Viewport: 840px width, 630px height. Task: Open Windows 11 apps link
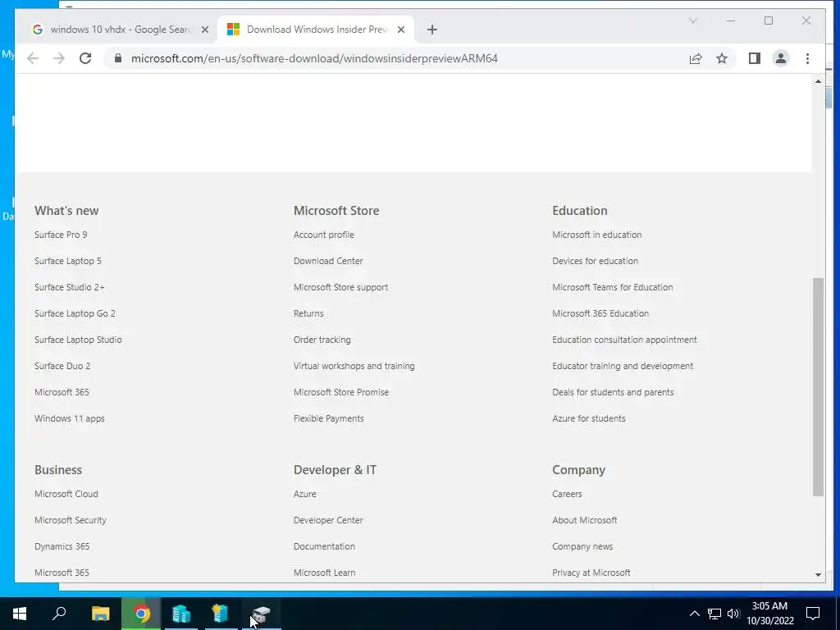69,418
